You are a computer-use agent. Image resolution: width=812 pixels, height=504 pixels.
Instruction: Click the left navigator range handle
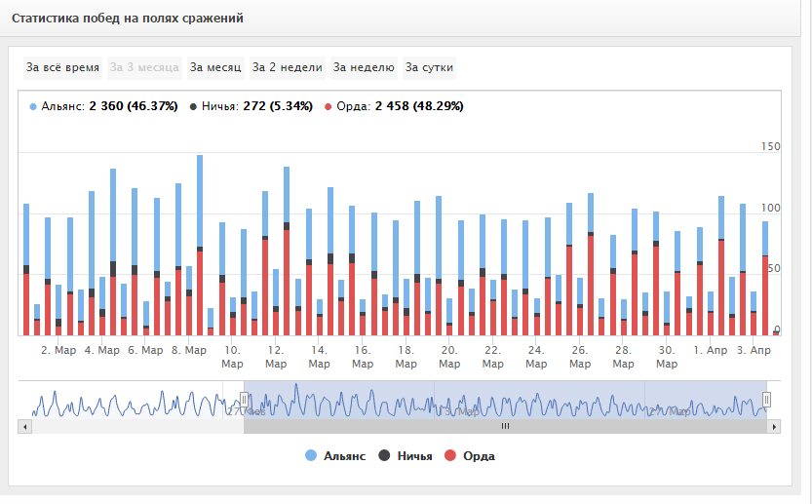pos(244,400)
